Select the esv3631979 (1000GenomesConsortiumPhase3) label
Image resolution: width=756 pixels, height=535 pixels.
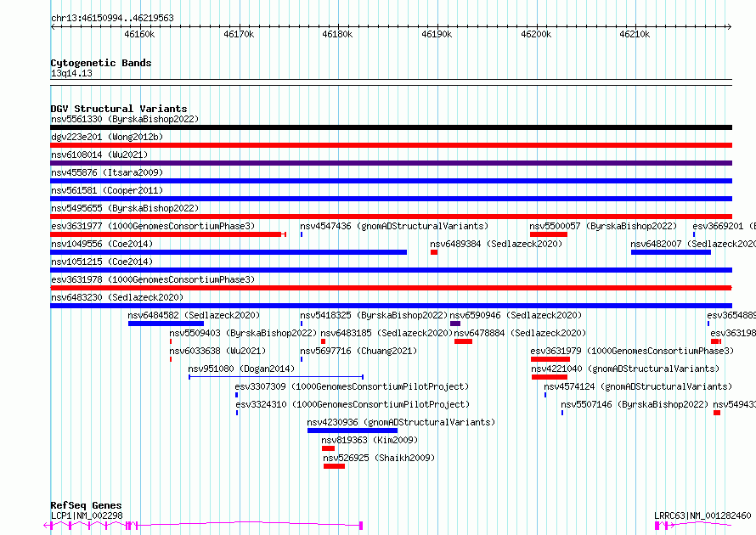pos(632,351)
